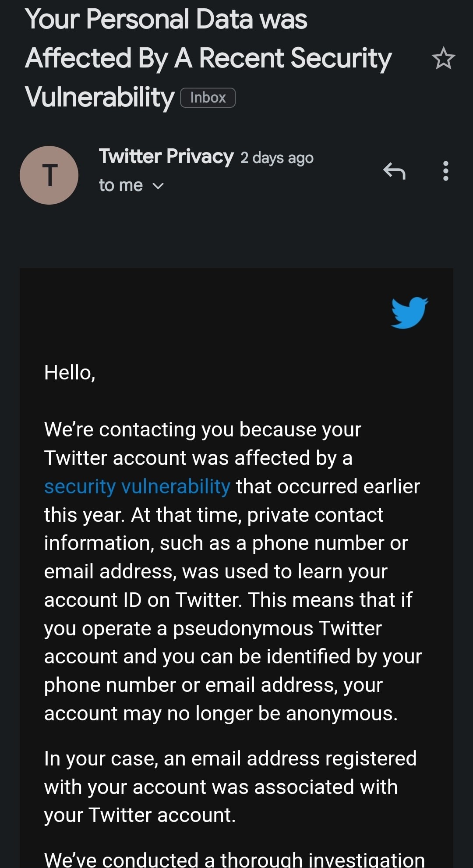This screenshot has width=473, height=868.
Task: Tap the sender name 'Twitter Privacy'
Action: (166, 156)
